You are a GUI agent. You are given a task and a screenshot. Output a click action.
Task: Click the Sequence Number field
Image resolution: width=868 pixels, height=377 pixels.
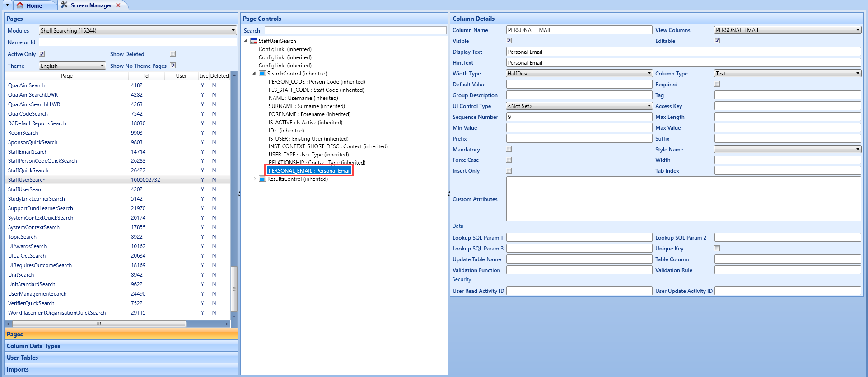tap(579, 117)
